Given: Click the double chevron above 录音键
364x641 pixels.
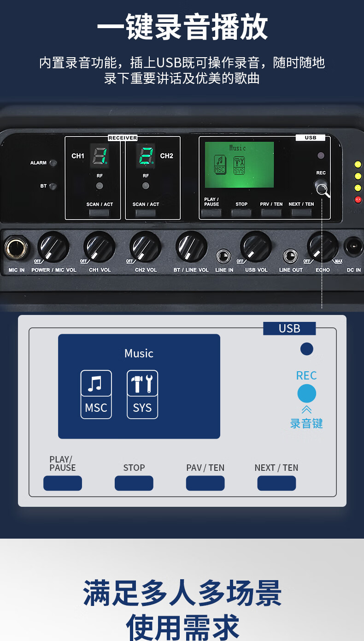Looking at the screenshot, I should pos(306,410).
